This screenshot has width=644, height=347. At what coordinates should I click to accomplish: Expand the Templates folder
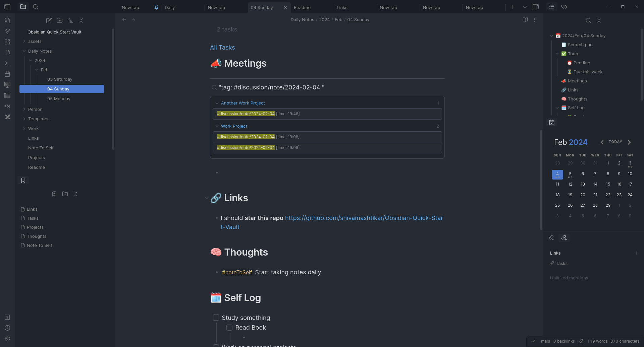coord(24,119)
